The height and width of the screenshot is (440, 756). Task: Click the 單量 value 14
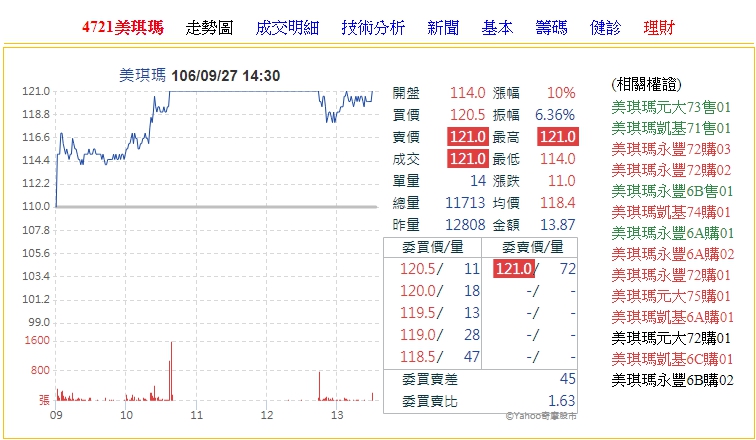(478, 181)
